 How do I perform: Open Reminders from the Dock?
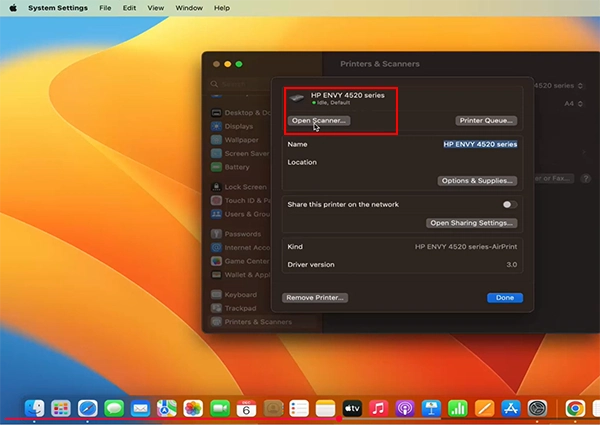(x=299, y=408)
